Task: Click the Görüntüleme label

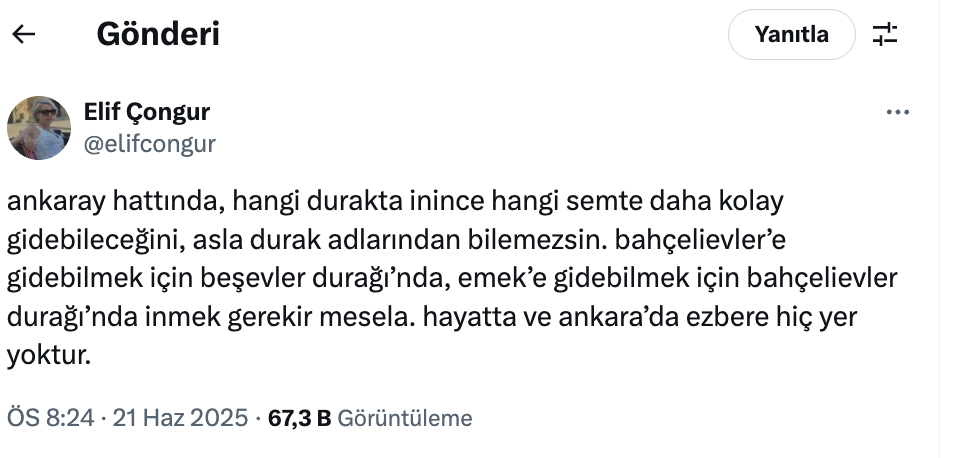Action: [405, 418]
